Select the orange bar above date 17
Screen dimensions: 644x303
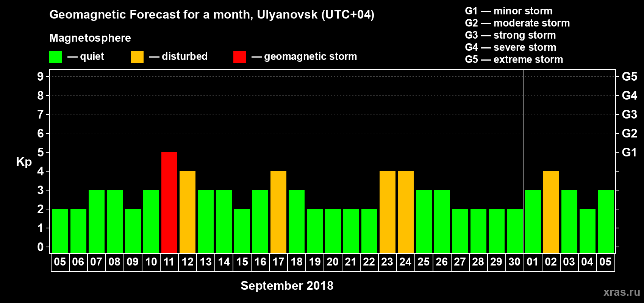pyautogui.click(x=278, y=212)
